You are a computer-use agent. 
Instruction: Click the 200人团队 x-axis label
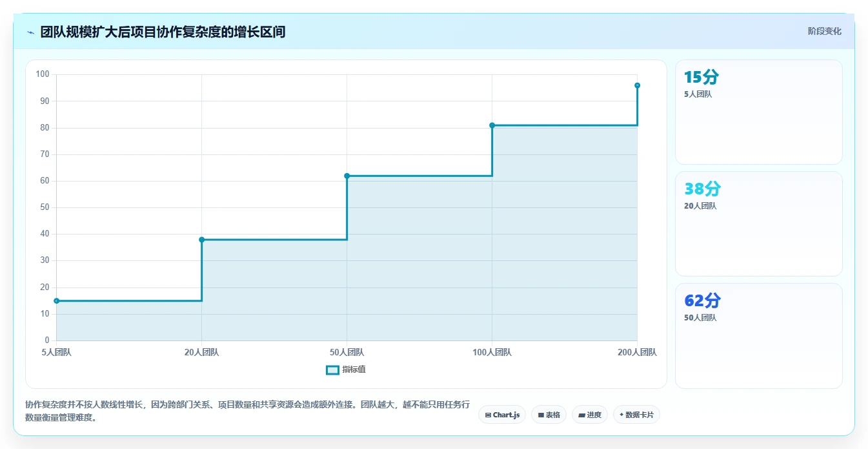click(638, 353)
